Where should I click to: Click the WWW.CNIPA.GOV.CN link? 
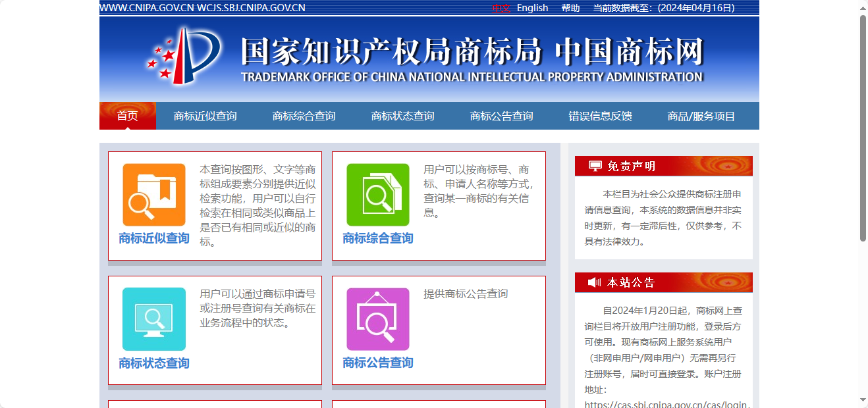coord(146,8)
